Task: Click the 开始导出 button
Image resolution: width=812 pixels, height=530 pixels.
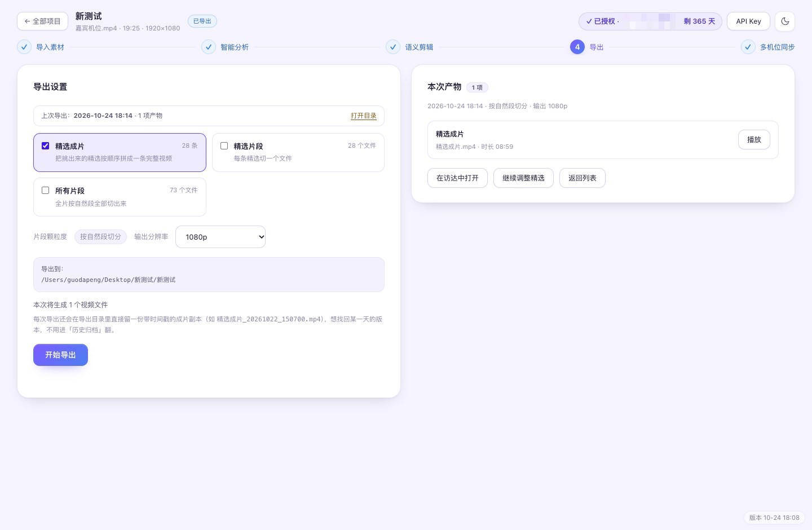Action: tap(60, 355)
